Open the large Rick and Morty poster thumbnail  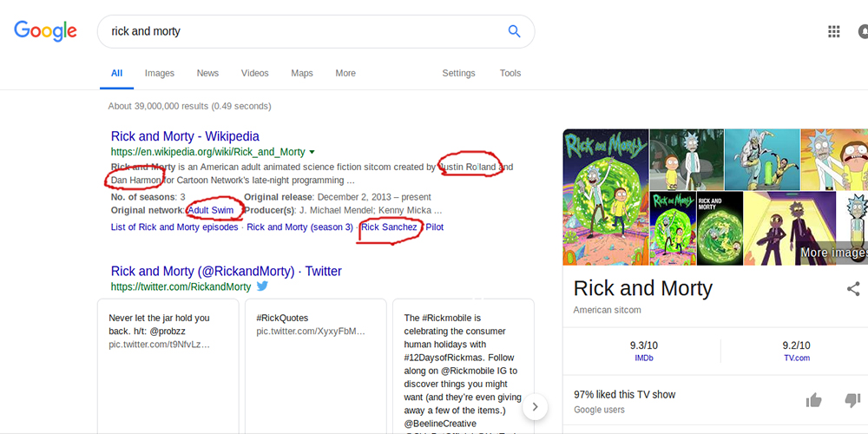coord(606,197)
